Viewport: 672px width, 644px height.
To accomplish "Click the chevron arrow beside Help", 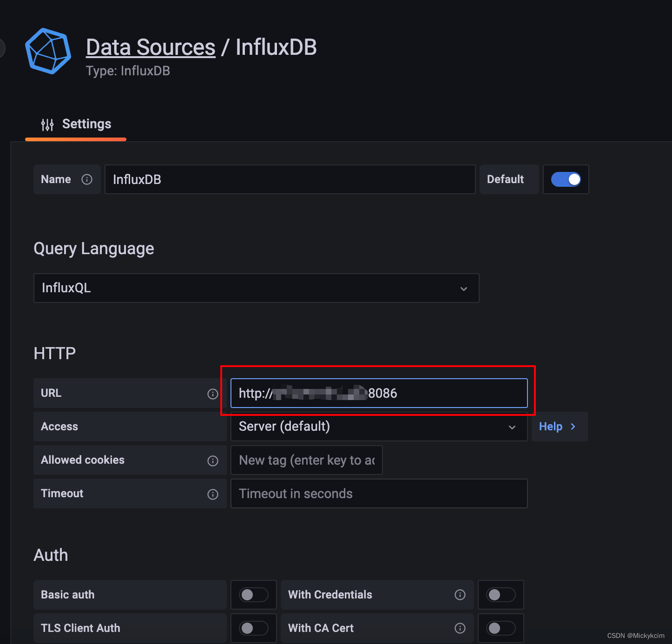I will tap(573, 427).
